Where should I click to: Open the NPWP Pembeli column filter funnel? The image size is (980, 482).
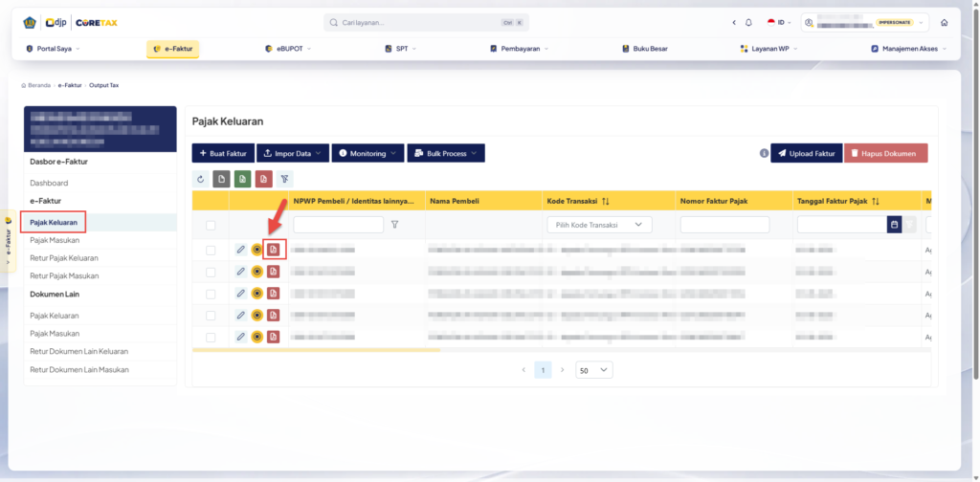(394, 225)
